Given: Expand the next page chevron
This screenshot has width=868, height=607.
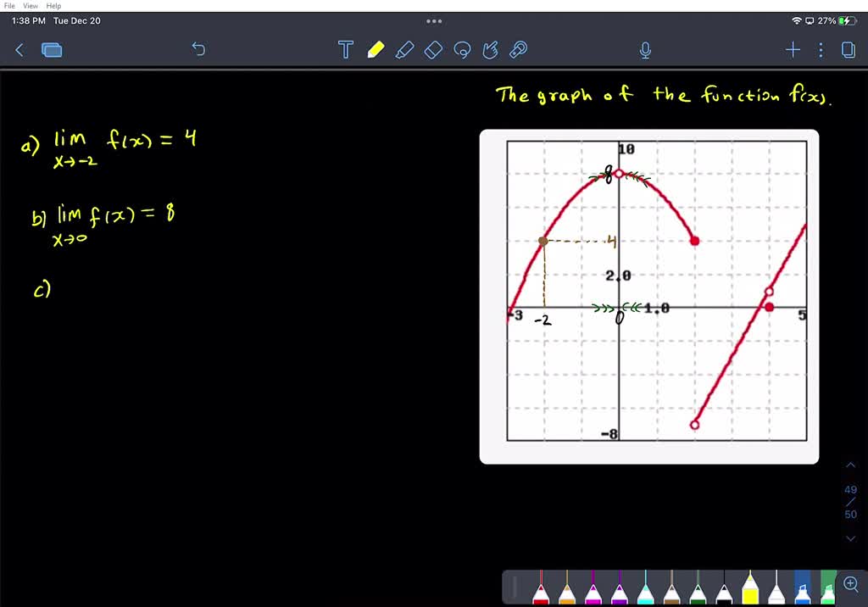Looking at the screenshot, I should [850, 538].
